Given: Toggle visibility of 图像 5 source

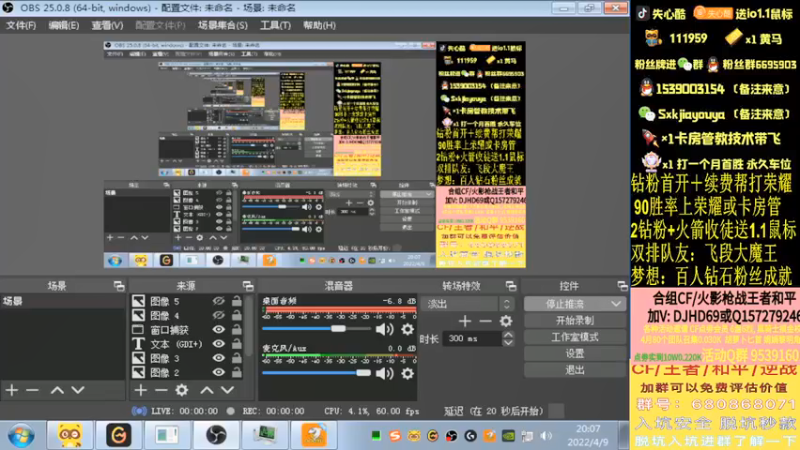Looking at the screenshot, I should [218, 301].
